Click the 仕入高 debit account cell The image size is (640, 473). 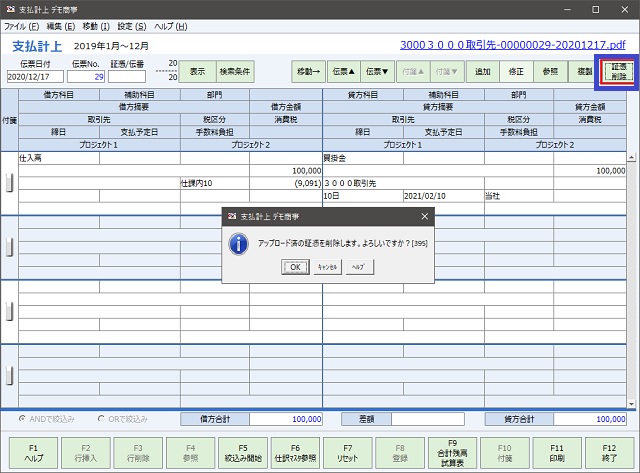pyautogui.click(x=59, y=158)
